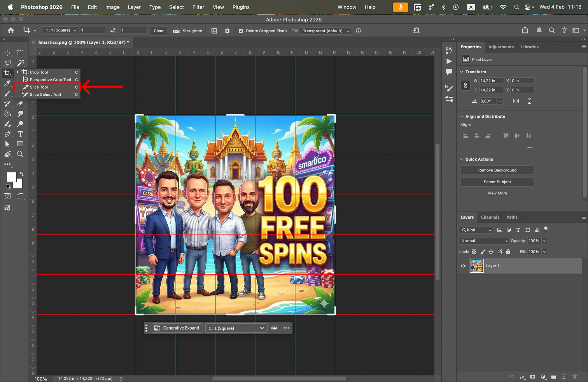Switch to the Channels tab
The width and height of the screenshot is (588, 382).
pos(490,217)
